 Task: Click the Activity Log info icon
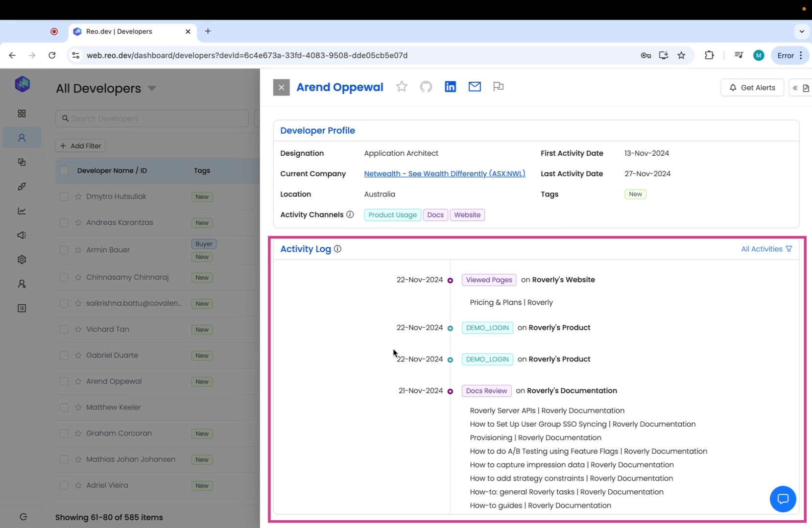click(337, 249)
